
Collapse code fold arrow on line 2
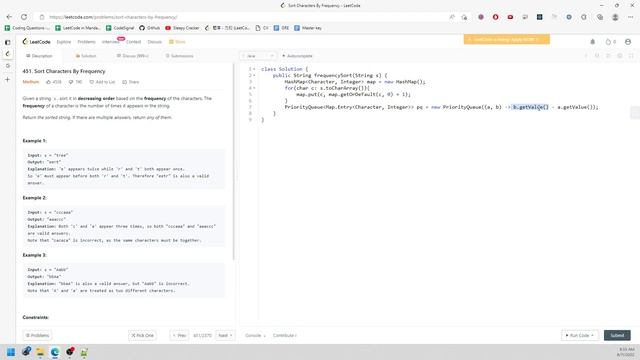(x=254, y=76)
